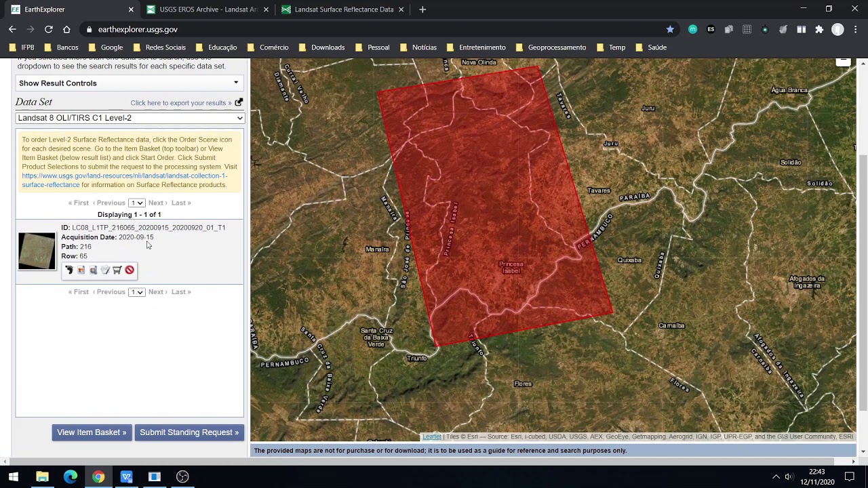The width and height of the screenshot is (868, 488).
Task: Open the IFPB bookmarks folder
Action: [22, 47]
